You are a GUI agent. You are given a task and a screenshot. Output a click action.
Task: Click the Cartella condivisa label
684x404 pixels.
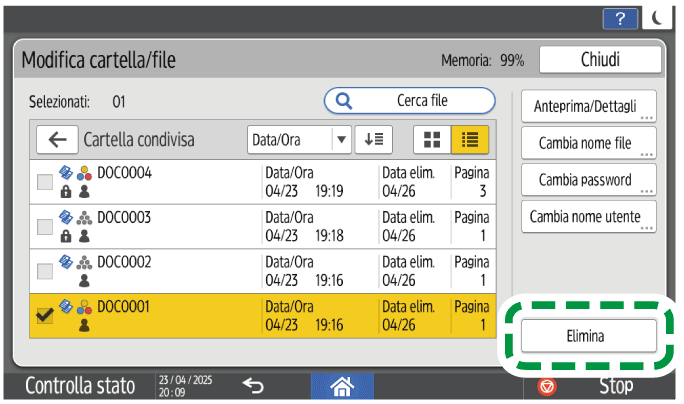coord(139,140)
